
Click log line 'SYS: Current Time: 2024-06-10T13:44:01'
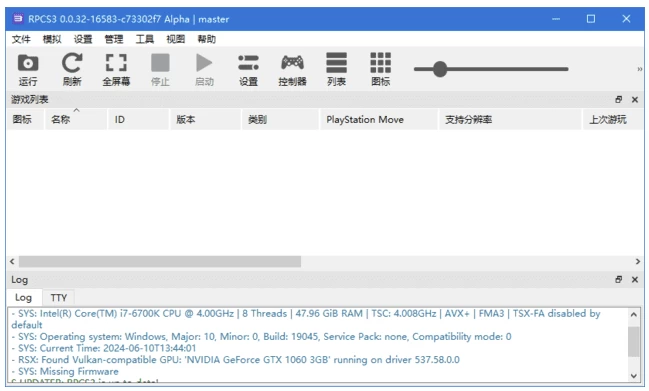tap(104, 348)
